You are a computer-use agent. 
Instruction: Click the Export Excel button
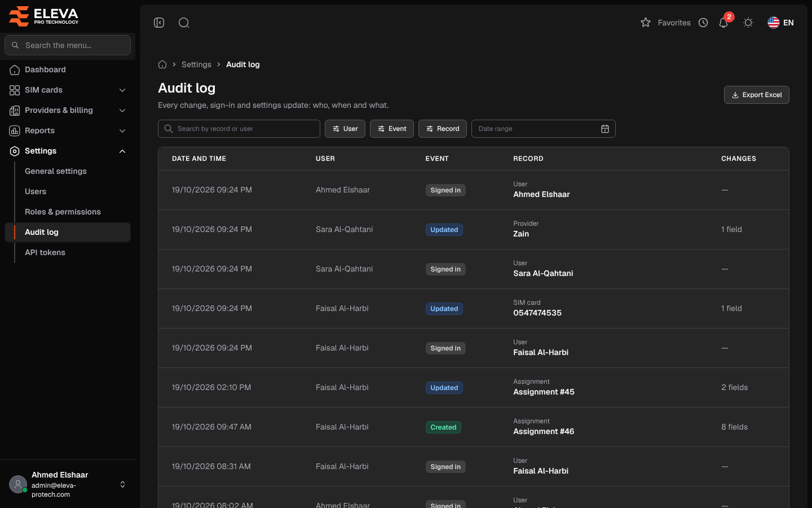click(757, 95)
